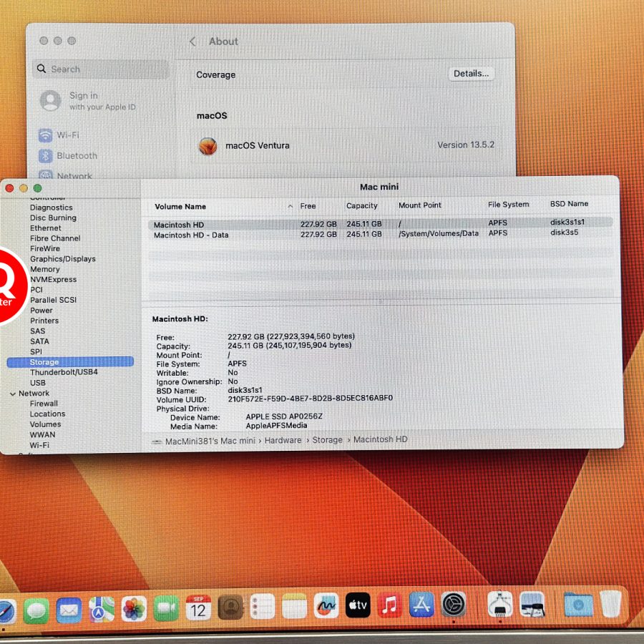The width and height of the screenshot is (644, 644).
Task: Launch Freeform from the Dock
Action: click(x=326, y=605)
